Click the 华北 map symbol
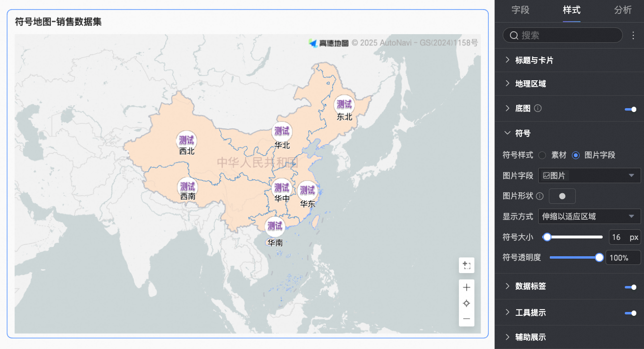Screen dimensions: 644x349 (282, 131)
